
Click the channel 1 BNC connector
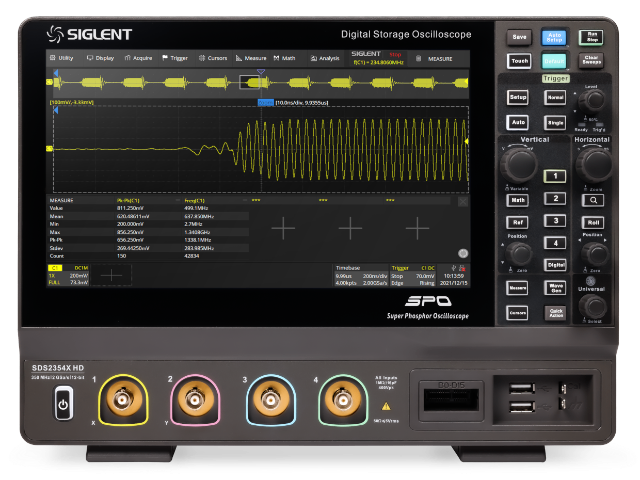122,400
